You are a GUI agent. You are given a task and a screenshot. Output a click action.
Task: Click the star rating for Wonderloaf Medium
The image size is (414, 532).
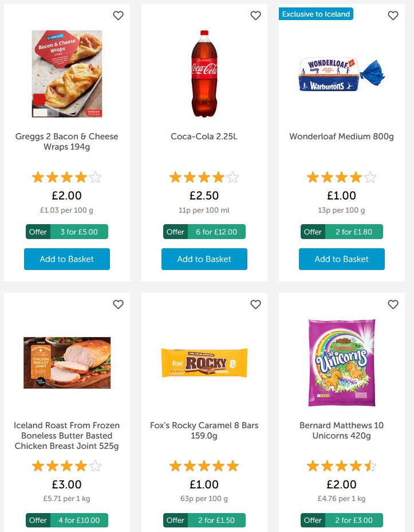click(341, 177)
